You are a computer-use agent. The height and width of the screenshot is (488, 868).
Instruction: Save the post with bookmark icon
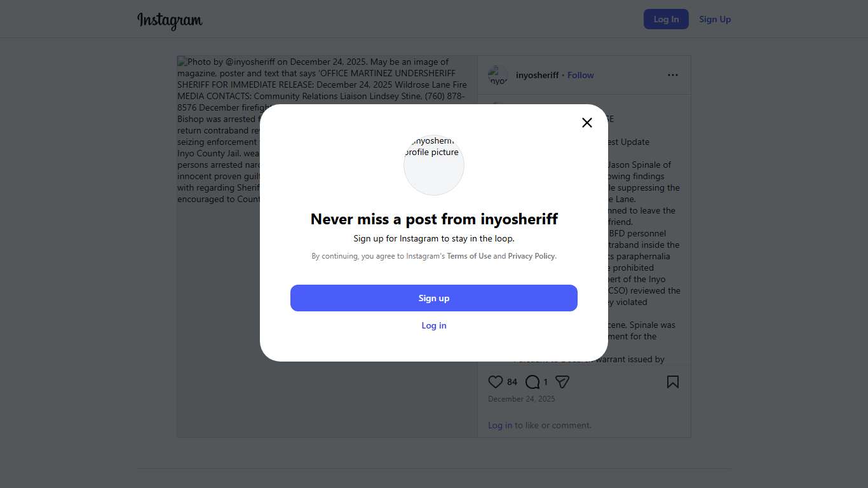click(x=673, y=382)
